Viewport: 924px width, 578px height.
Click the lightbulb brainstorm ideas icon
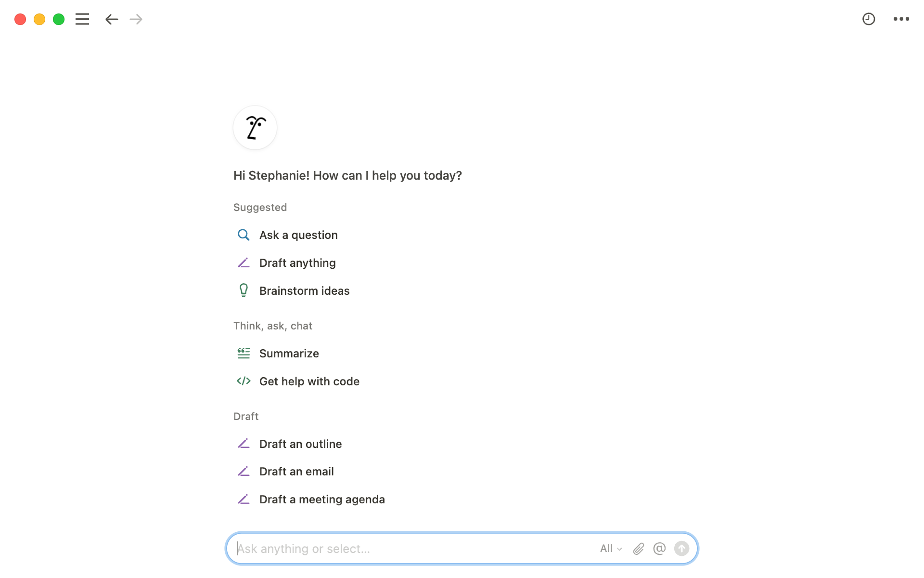click(243, 290)
